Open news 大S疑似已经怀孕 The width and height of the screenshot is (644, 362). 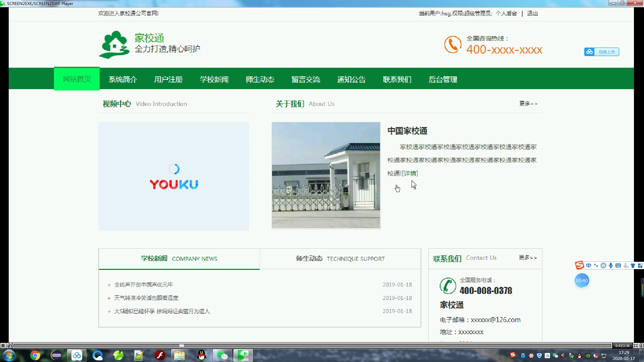pyautogui.click(x=162, y=311)
